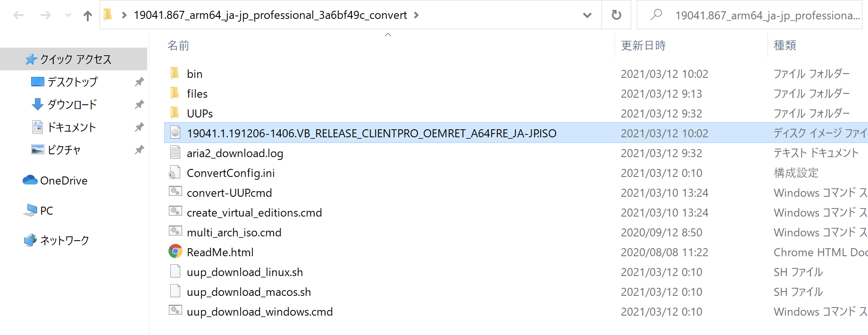
Task: Sort files by the 名前 column header
Action: pyautogui.click(x=178, y=46)
